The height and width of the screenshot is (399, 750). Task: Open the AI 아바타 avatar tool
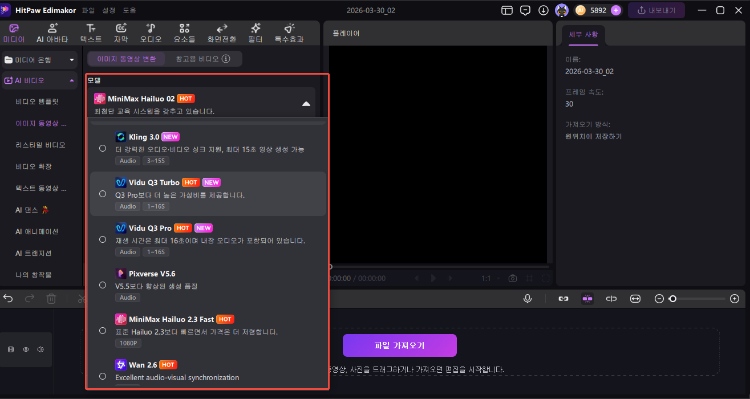pyautogui.click(x=52, y=33)
